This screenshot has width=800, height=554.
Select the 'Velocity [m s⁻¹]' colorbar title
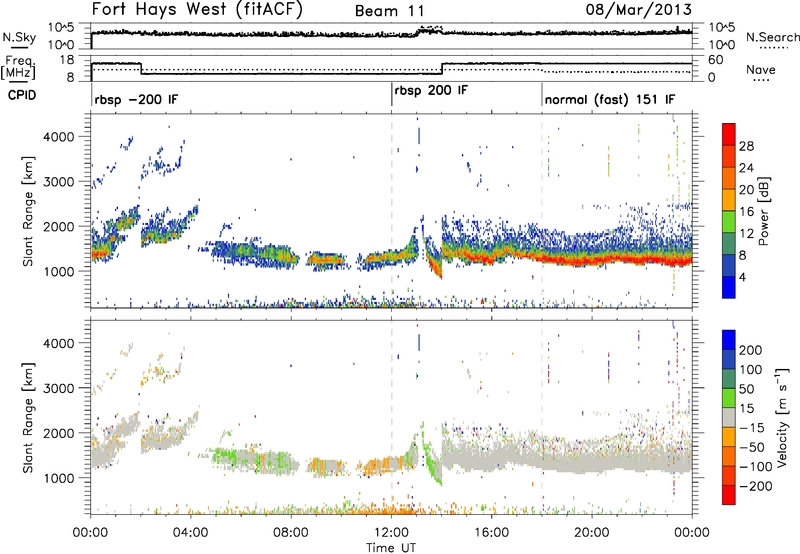tap(782, 417)
